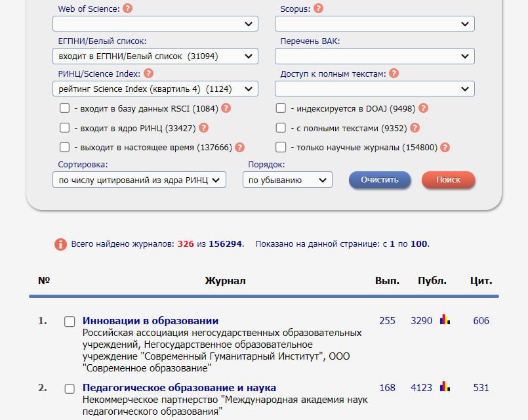The image size is (528, 420).
Task: Open help icon for РИНЦ/Science Index
Action: pos(148,73)
